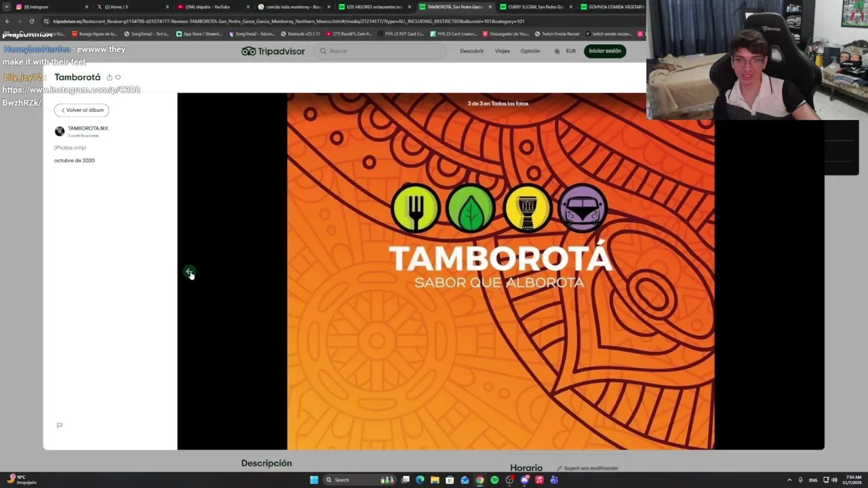Open the Opinión menu

tap(530, 51)
